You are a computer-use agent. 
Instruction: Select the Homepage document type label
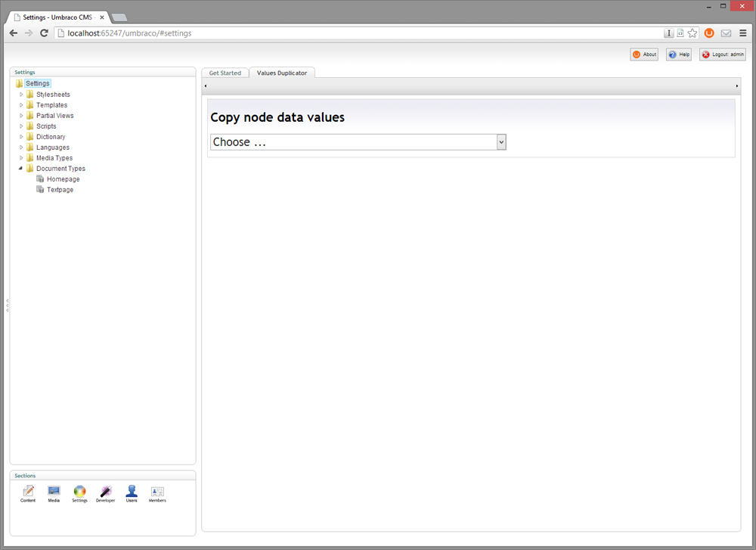64,179
